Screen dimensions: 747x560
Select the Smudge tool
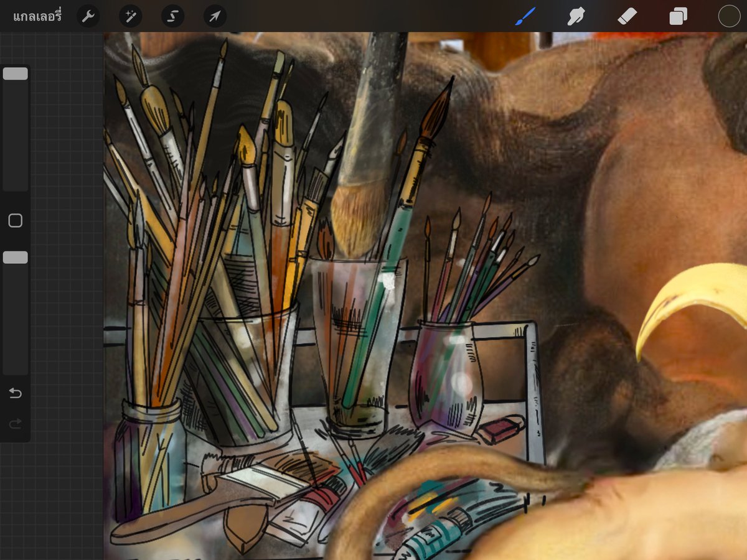tap(576, 16)
